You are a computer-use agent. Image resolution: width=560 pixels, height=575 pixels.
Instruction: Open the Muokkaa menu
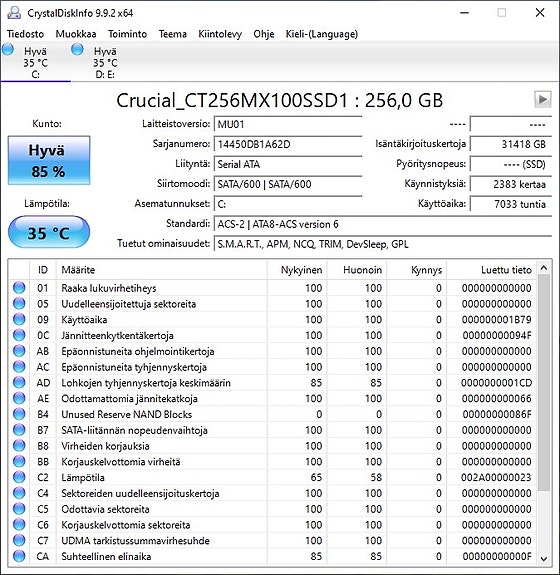tap(76, 34)
